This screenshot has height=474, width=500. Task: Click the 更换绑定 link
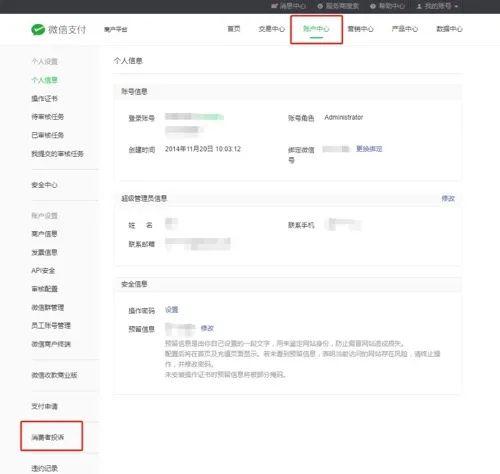(x=369, y=149)
